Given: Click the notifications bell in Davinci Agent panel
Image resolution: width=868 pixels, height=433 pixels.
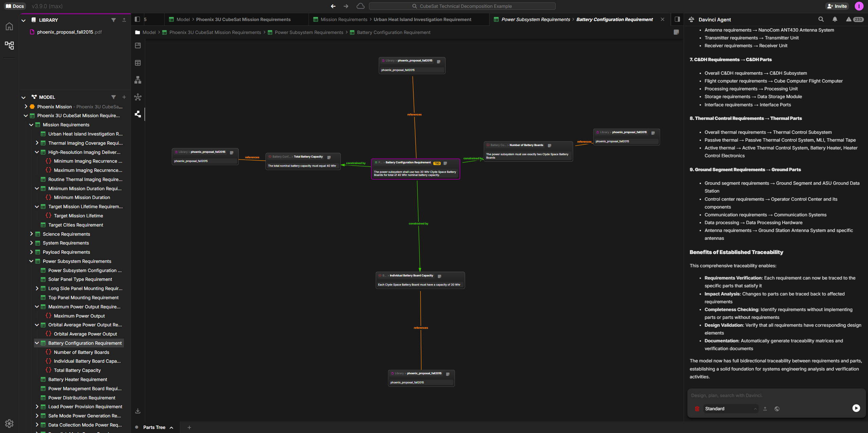Looking at the screenshot, I should pyautogui.click(x=835, y=19).
